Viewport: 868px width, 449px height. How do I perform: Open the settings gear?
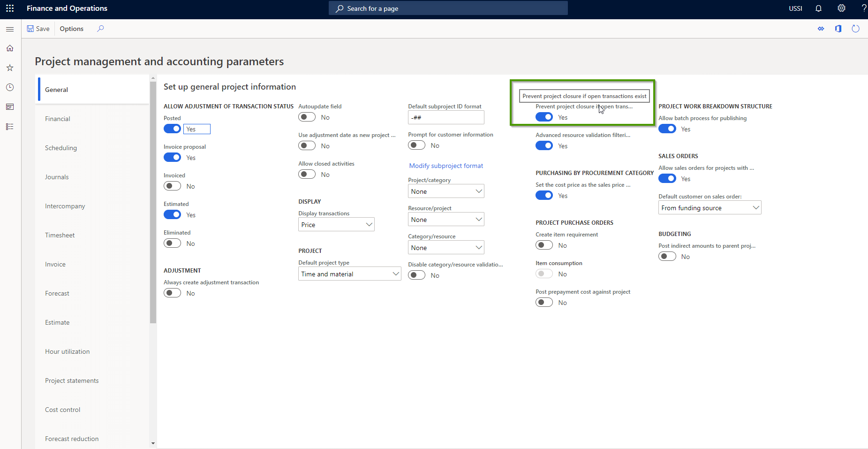[x=841, y=8]
